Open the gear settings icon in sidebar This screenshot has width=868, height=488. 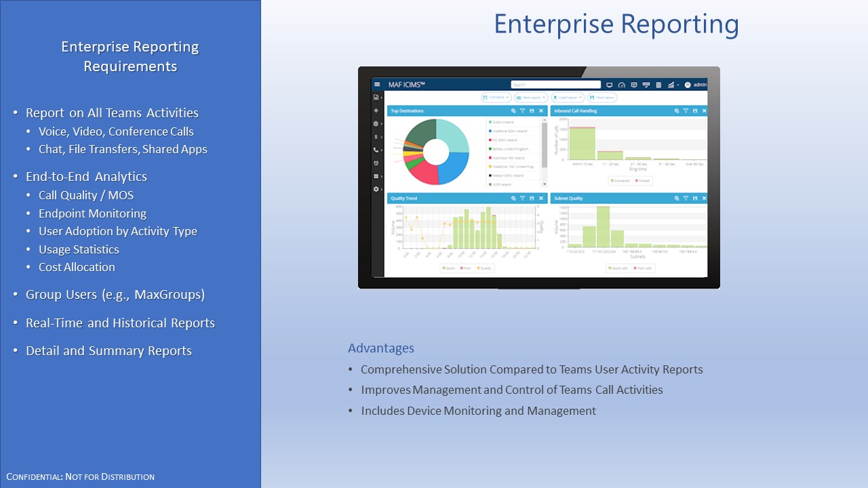point(376,189)
